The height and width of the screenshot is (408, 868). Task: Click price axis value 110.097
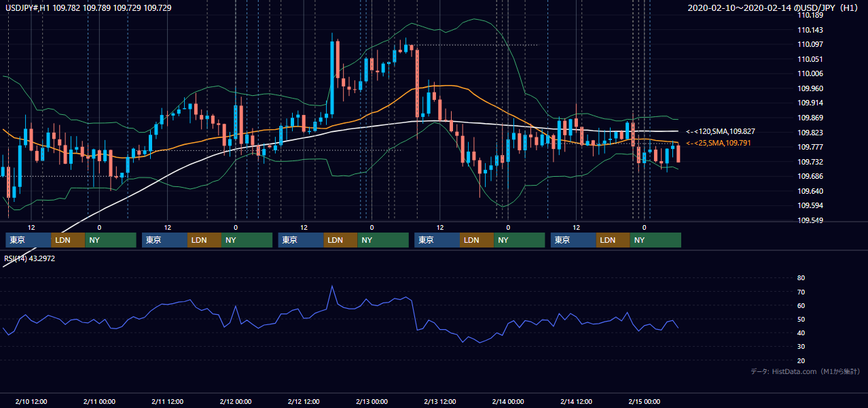(811, 44)
